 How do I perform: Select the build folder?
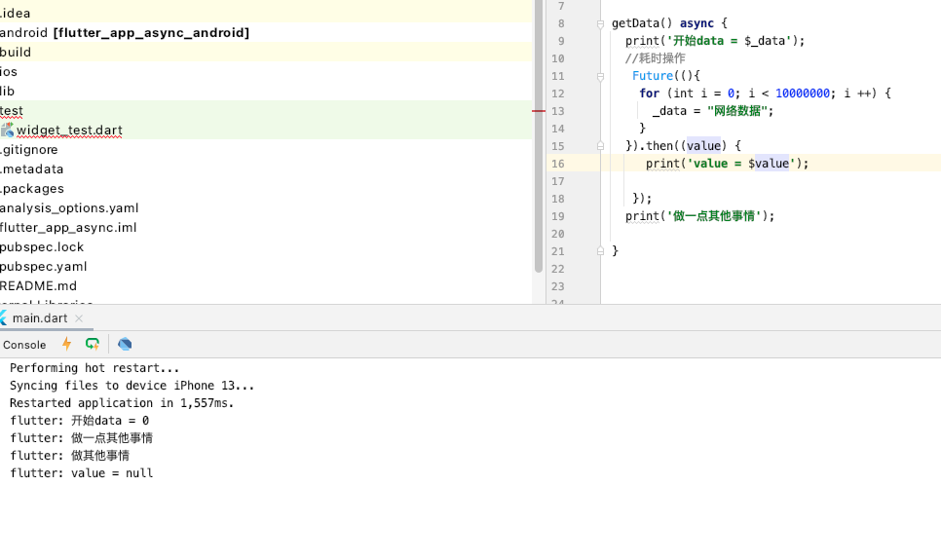pyautogui.click(x=15, y=53)
